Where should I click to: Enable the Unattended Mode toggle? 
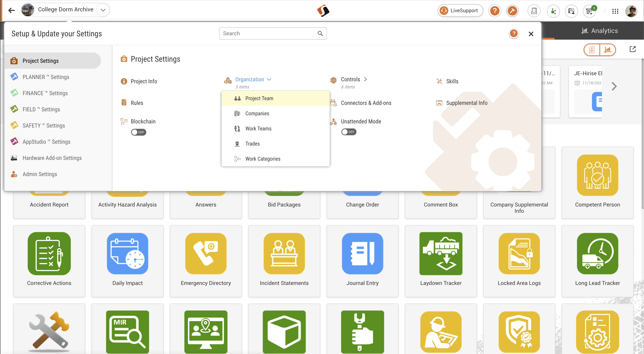click(x=349, y=132)
